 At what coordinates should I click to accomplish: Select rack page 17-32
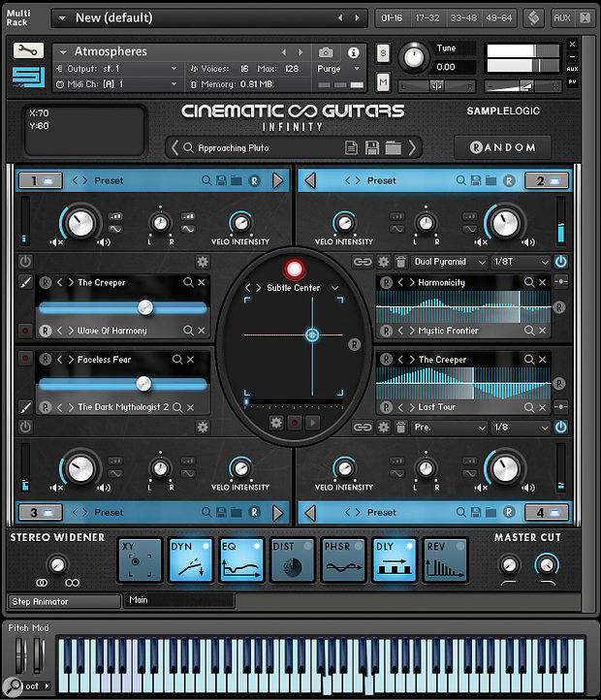427,17
